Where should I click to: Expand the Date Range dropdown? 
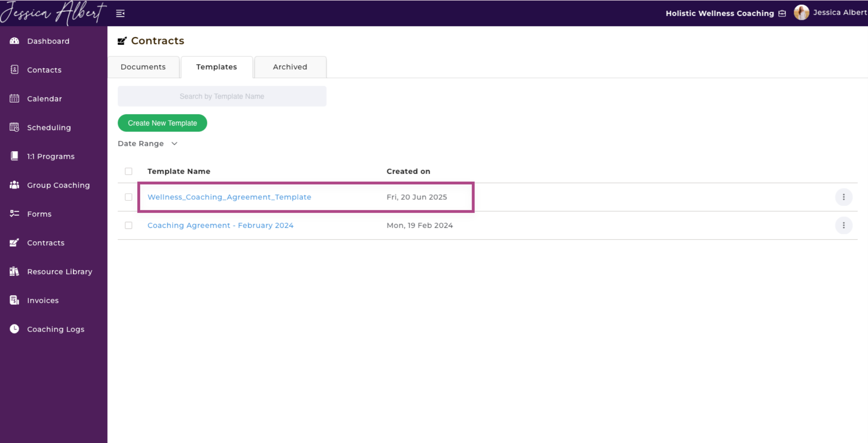click(148, 143)
